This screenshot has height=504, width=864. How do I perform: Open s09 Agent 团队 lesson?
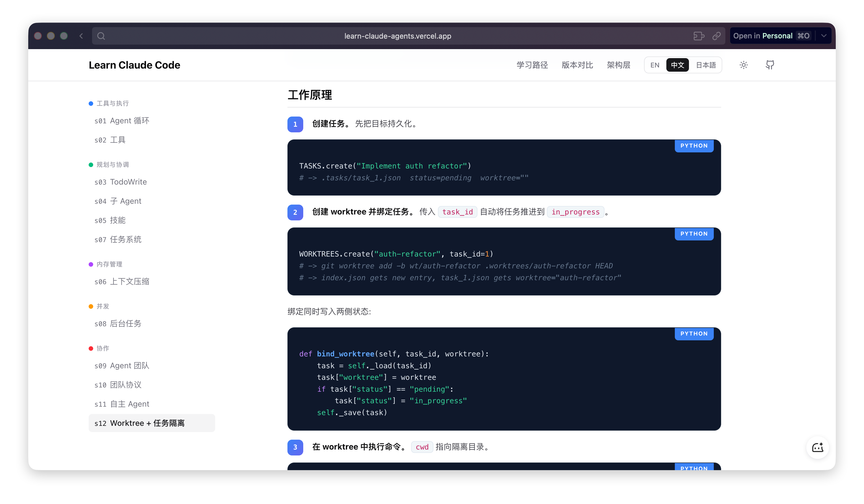122,365
